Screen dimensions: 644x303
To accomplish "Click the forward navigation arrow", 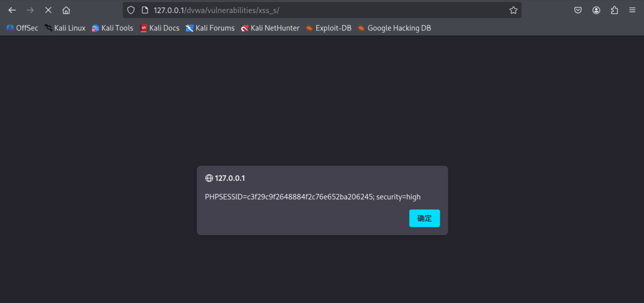I will pos(30,10).
